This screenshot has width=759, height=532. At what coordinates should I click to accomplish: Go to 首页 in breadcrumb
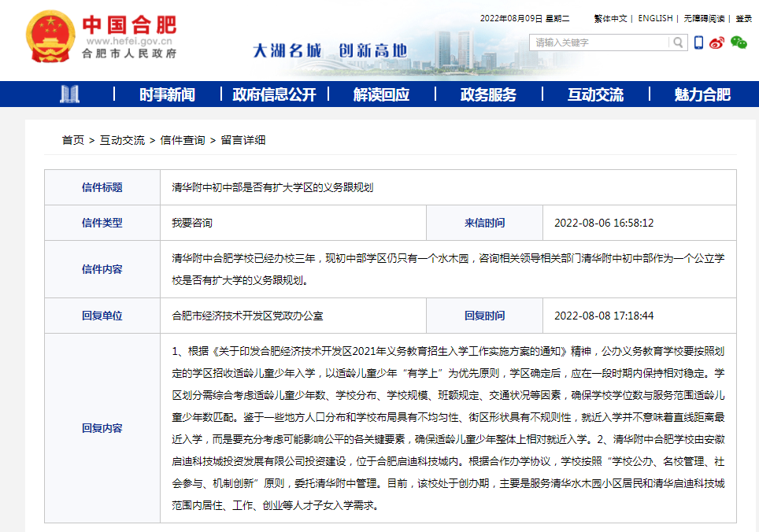73,140
